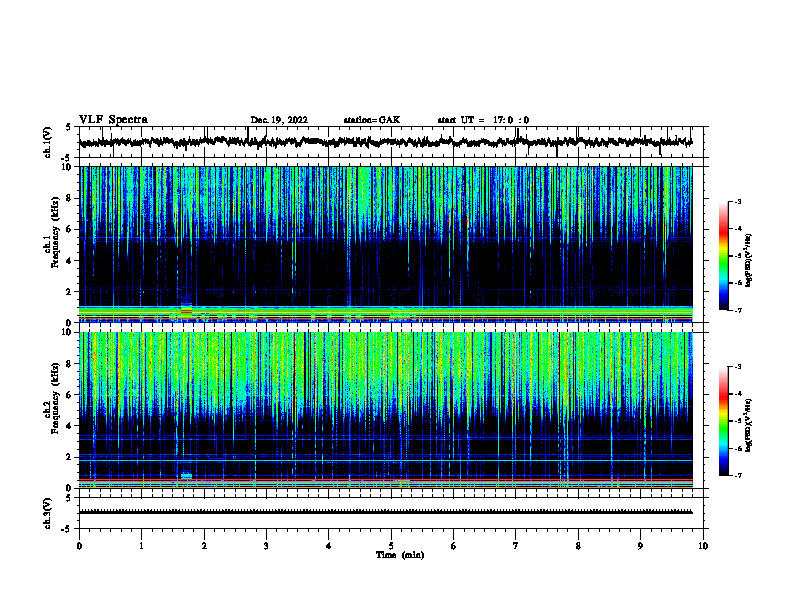This screenshot has width=792, height=612.
Task: Click the ch.1 spectrogram color bar
Action: tap(724, 256)
